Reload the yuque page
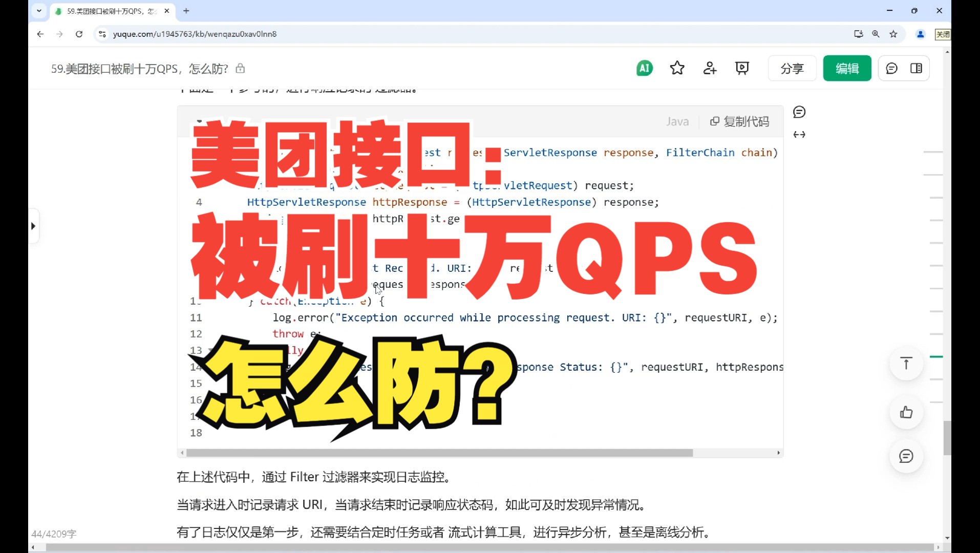Viewport: 980px width, 553px height. [79, 34]
